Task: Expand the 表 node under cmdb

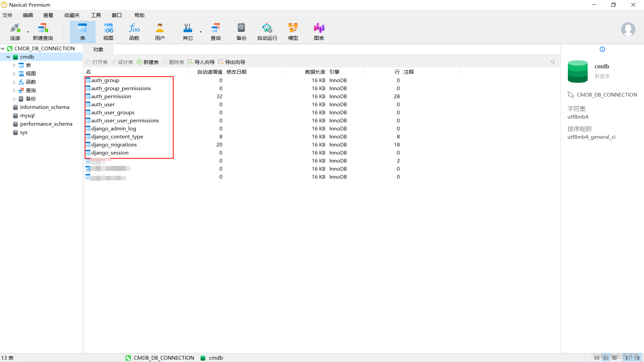Action: click(14, 65)
